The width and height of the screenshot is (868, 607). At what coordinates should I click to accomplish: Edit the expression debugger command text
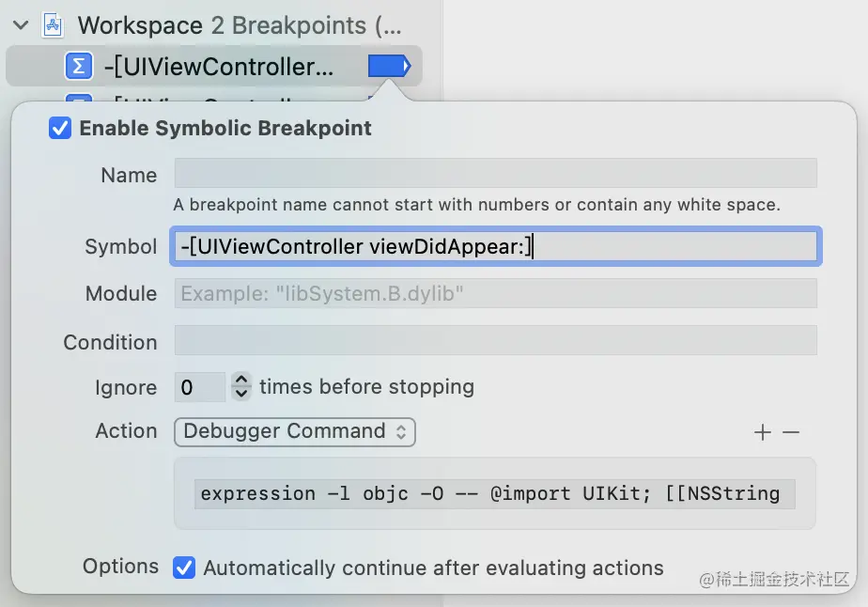[494, 493]
